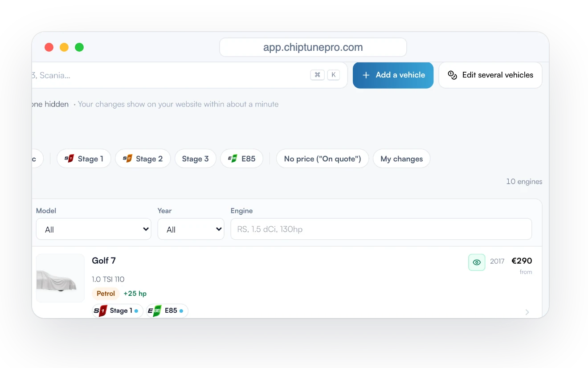This screenshot has width=588, height=368.
Task: Filter by Stage 1
Action: [84, 159]
